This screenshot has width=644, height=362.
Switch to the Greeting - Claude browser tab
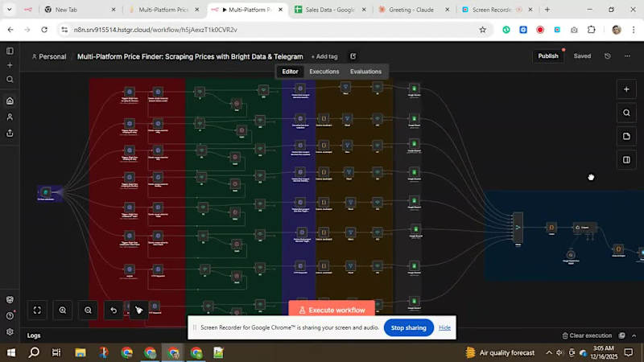(x=414, y=10)
